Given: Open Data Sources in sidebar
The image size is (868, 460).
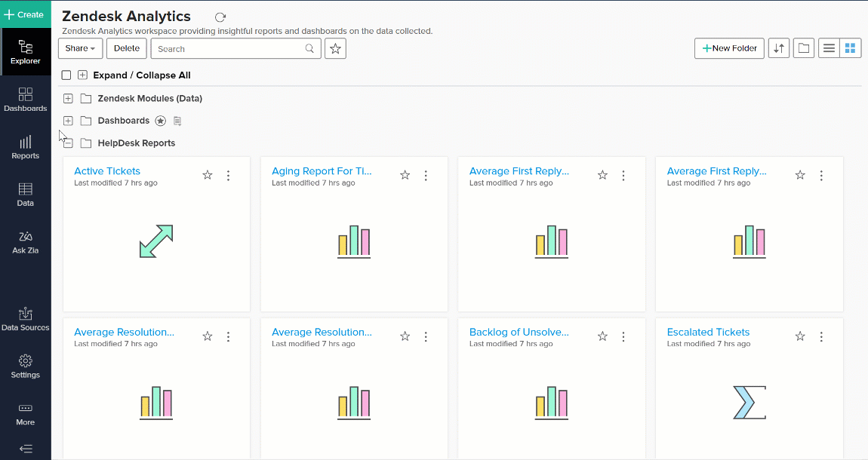Looking at the screenshot, I should pyautogui.click(x=26, y=319).
